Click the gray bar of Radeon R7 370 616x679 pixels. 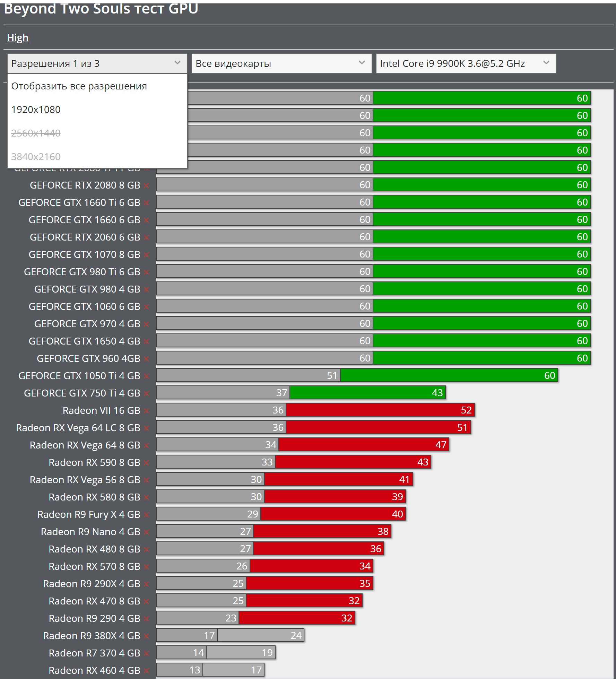(181, 653)
